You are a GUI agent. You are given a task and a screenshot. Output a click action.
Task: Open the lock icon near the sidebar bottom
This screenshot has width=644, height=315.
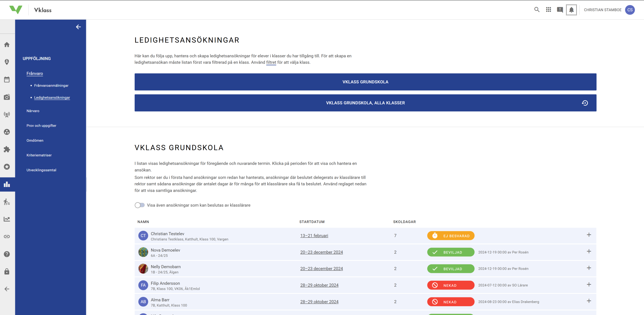[7, 271]
